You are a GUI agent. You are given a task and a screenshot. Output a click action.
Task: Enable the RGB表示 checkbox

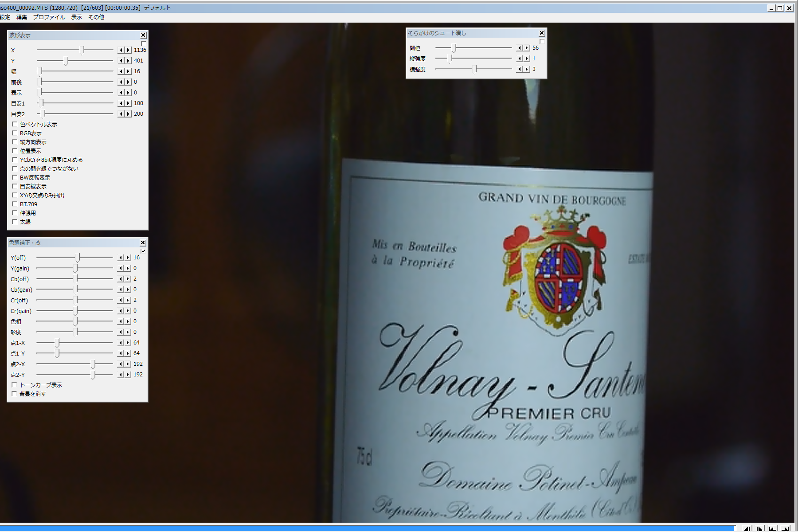15,133
